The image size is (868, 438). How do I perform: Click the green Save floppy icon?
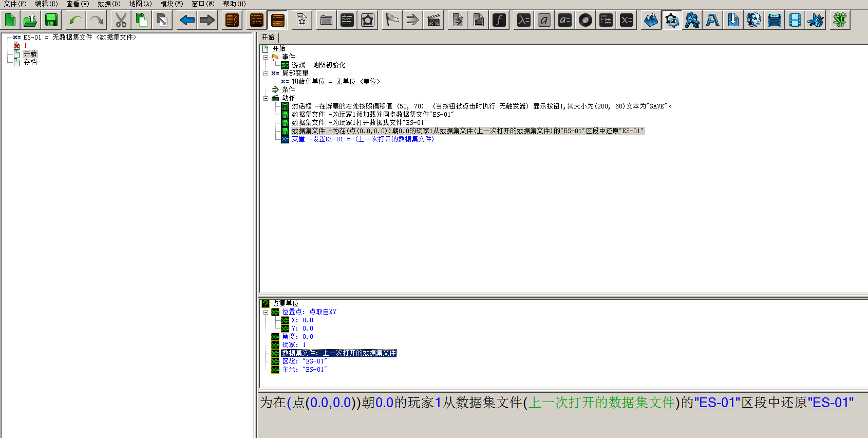(51, 20)
